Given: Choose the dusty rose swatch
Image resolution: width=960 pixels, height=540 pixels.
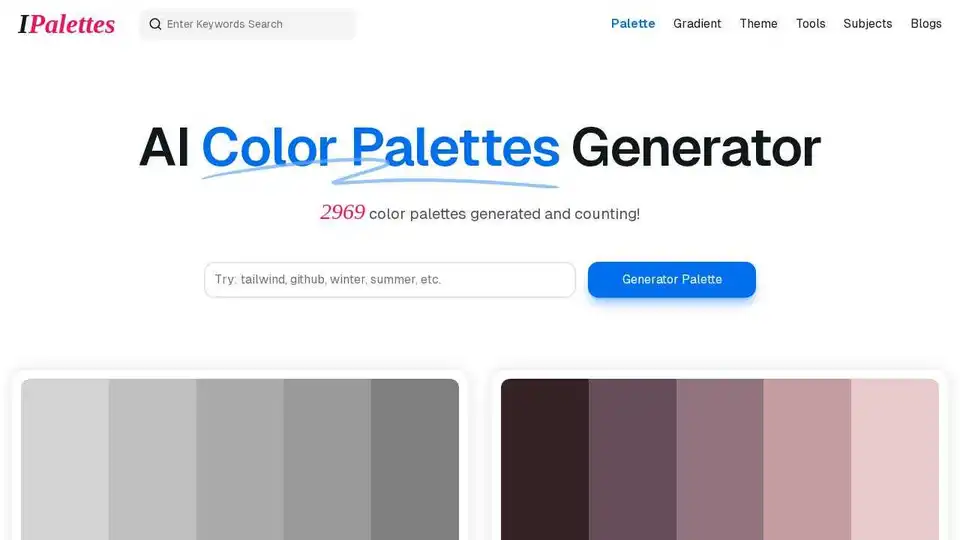Looking at the screenshot, I should [807, 459].
